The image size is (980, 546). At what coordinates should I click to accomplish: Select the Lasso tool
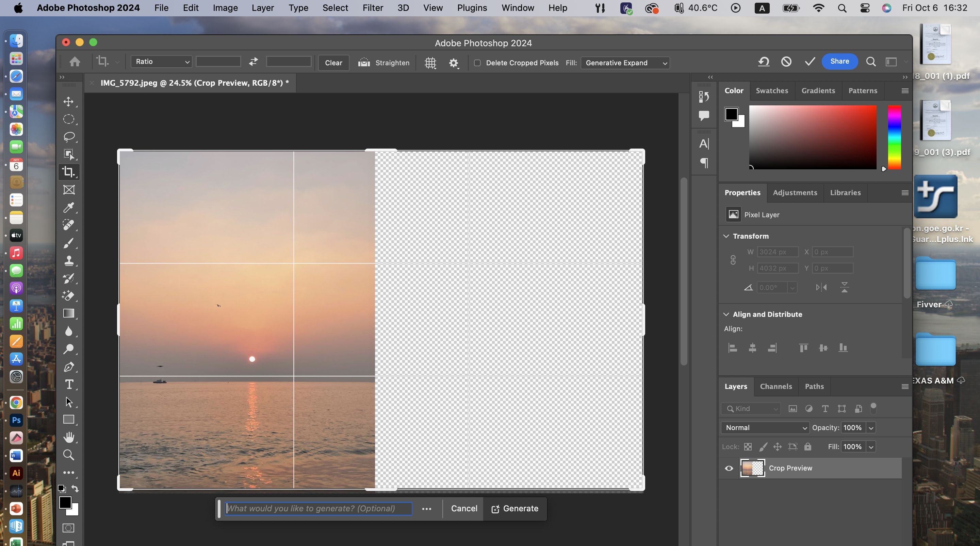68,137
